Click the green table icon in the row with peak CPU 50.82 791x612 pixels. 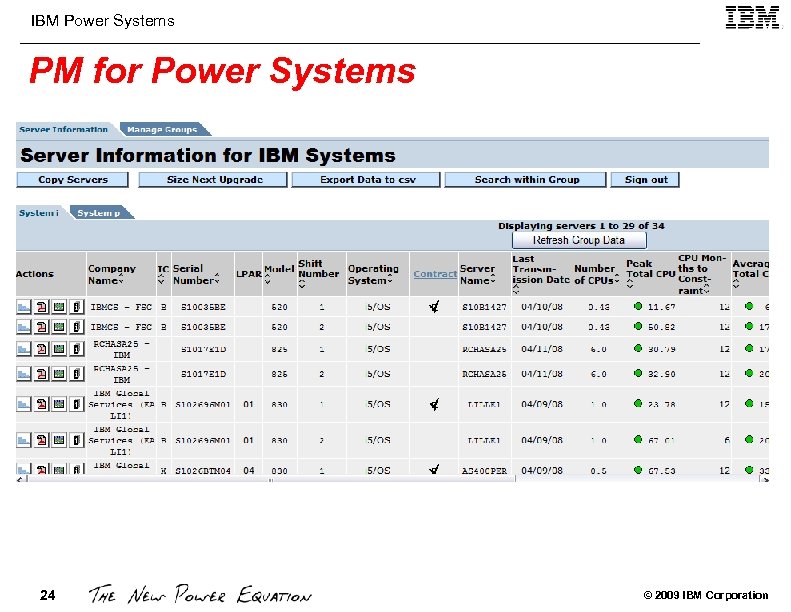(59, 327)
